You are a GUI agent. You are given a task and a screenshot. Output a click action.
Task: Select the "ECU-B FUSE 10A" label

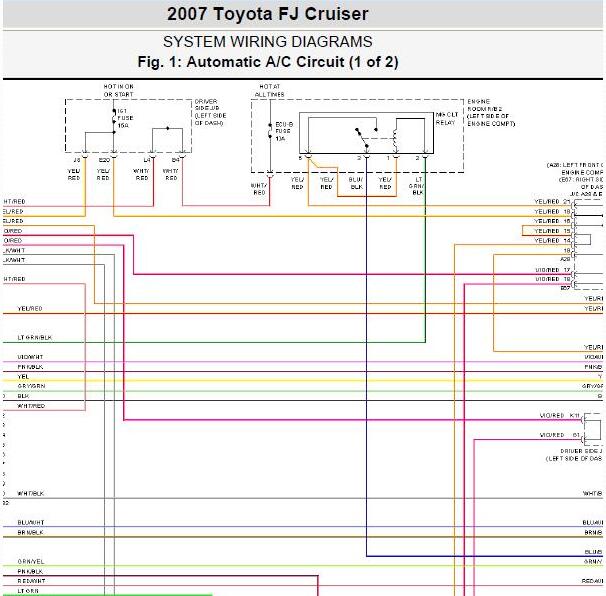click(284, 131)
